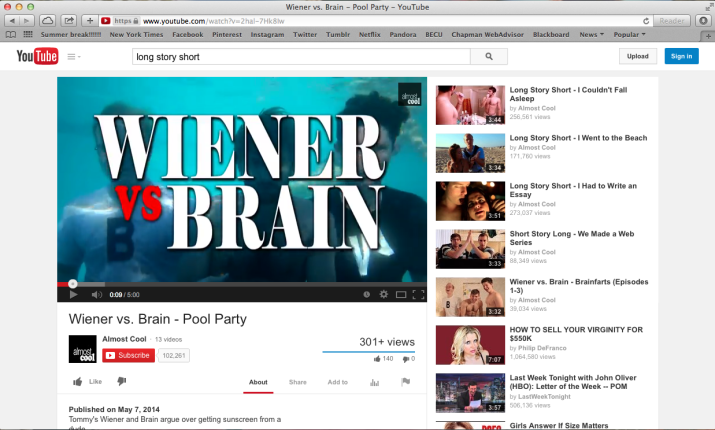Screen dimensions: 715x430
Task: Open video settings gear icon
Action: [x=383, y=295]
